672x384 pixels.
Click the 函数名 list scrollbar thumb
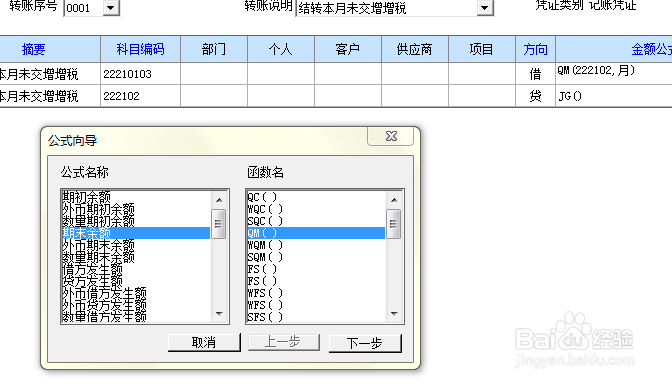(394, 223)
